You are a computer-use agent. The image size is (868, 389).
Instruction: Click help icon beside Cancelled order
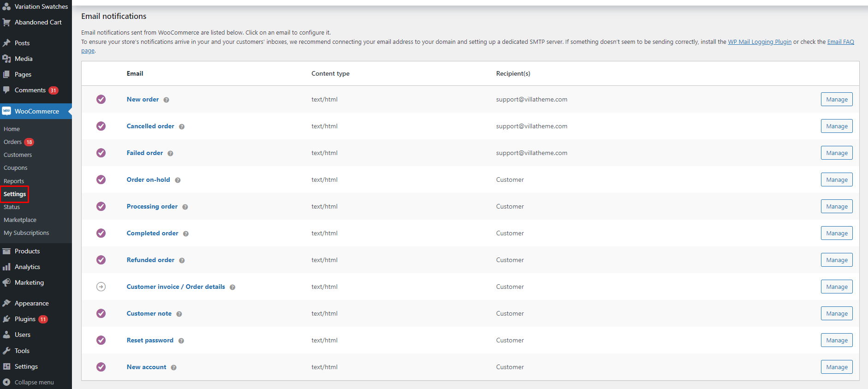click(x=182, y=126)
